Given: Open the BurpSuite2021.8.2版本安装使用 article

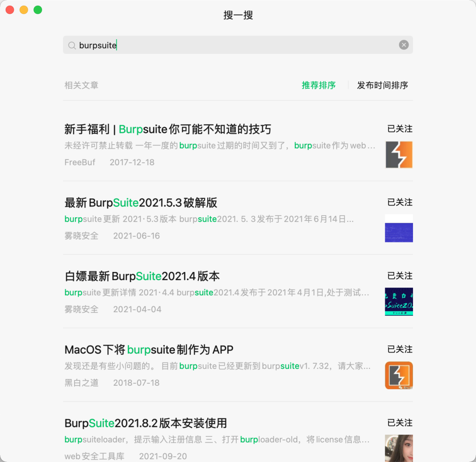Looking at the screenshot, I should pos(145,423).
